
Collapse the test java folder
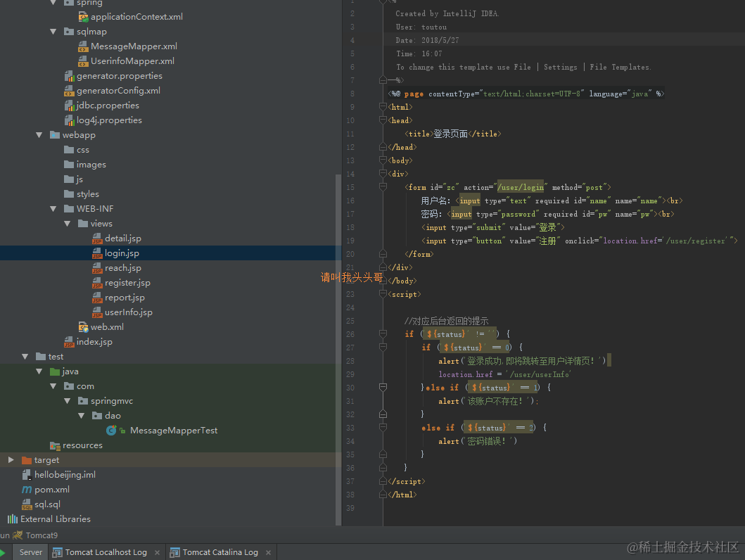pos(39,371)
